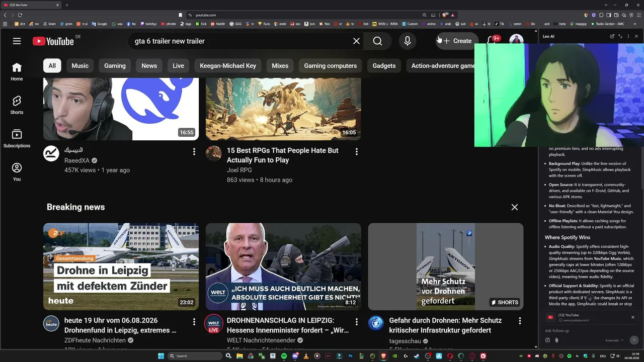
Task: Open the Windows Start menu
Action: (161, 356)
